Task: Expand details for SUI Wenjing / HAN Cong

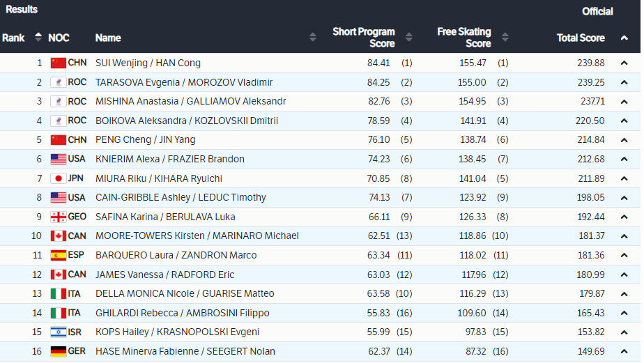Action: 624,63
